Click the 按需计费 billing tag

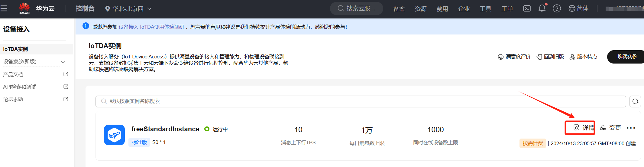pyautogui.click(x=533, y=143)
